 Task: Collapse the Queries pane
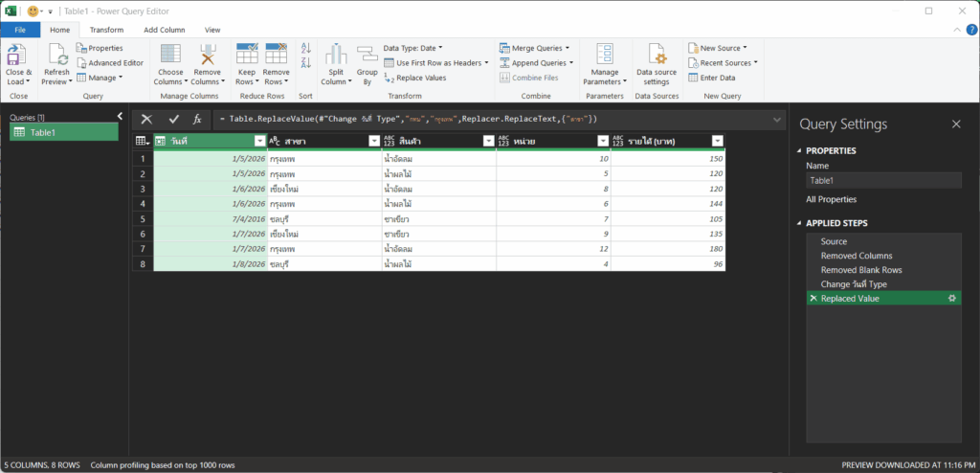click(x=120, y=116)
